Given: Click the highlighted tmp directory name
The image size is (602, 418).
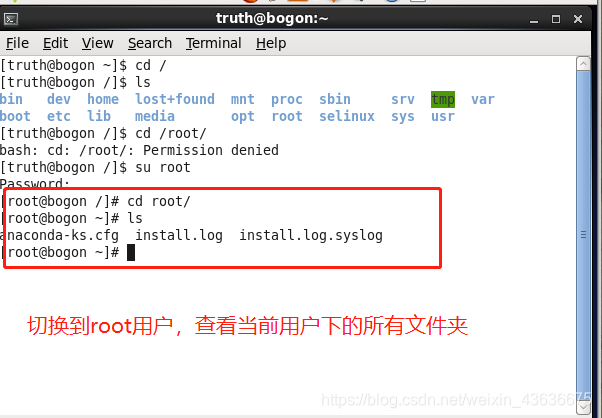Looking at the screenshot, I should pos(443,99).
